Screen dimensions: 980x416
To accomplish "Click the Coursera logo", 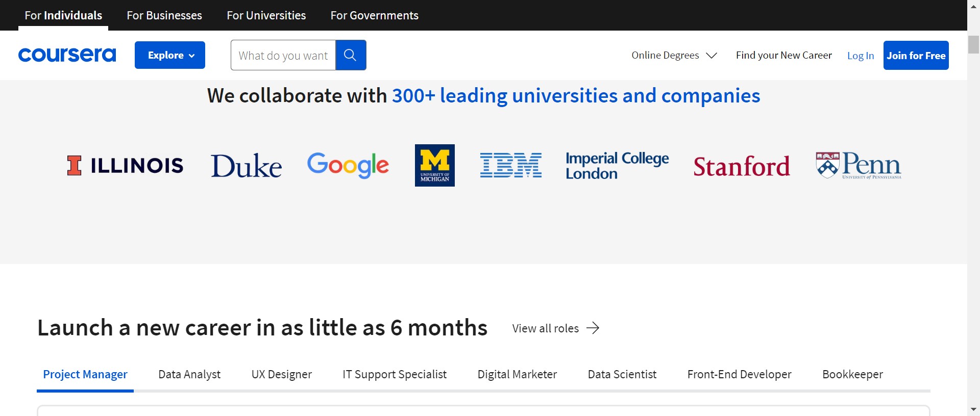I will pos(67,55).
